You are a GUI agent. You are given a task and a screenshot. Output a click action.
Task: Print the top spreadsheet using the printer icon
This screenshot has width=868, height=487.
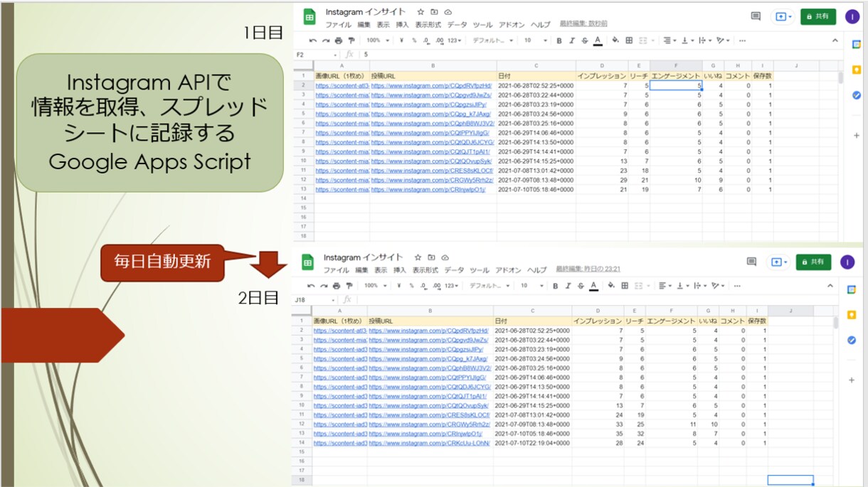(339, 41)
